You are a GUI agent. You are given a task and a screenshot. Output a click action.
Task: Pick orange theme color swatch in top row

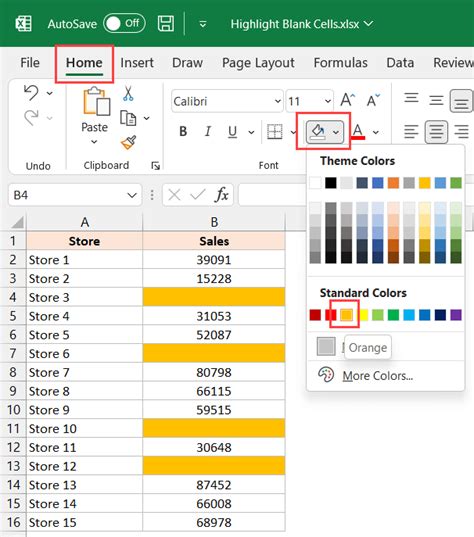coord(393,183)
